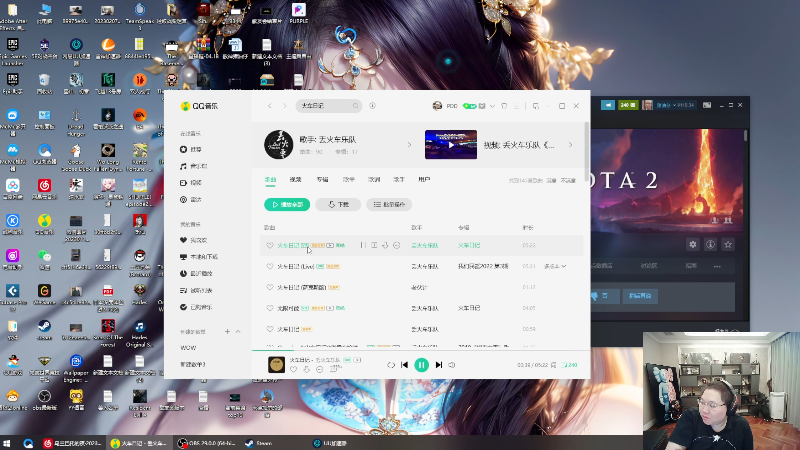The height and width of the screenshot is (450, 800).
Task: Click the Download button above song list
Action: tap(338, 205)
